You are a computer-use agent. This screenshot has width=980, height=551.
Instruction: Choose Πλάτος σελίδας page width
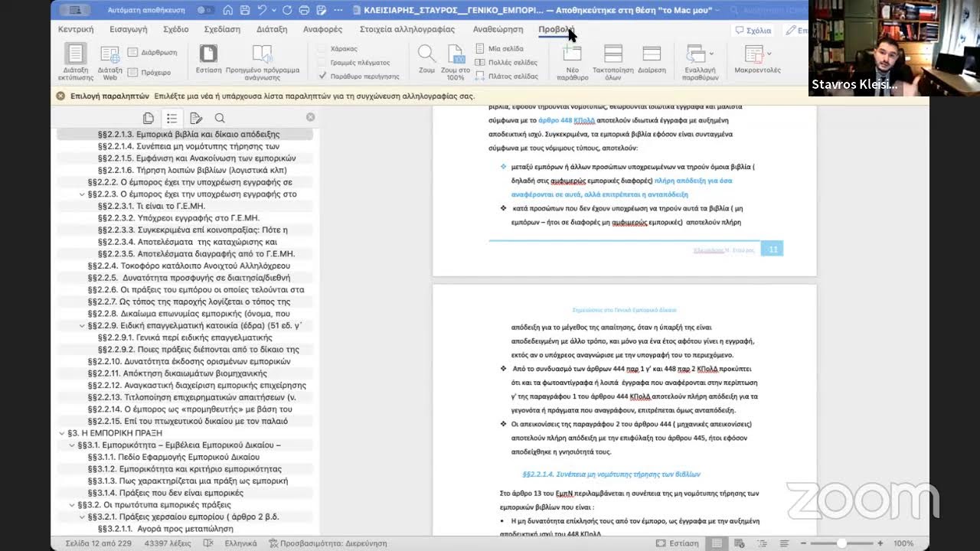506,76
